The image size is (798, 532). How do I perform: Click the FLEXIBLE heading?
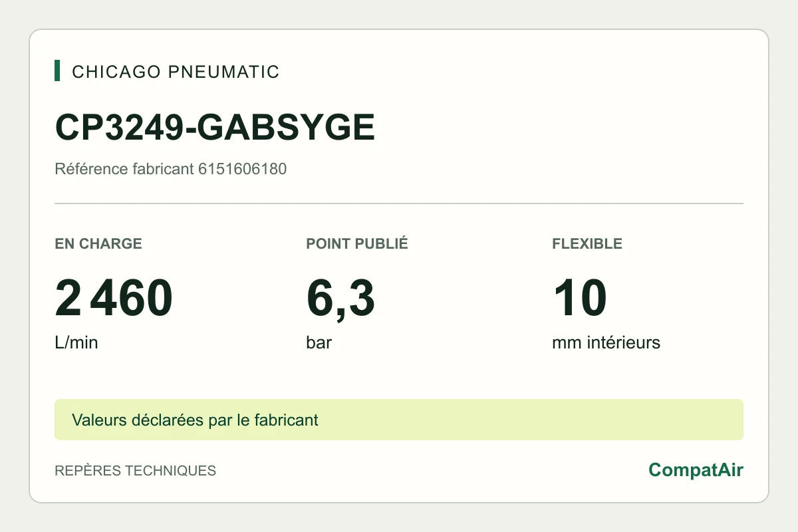[587, 243]
